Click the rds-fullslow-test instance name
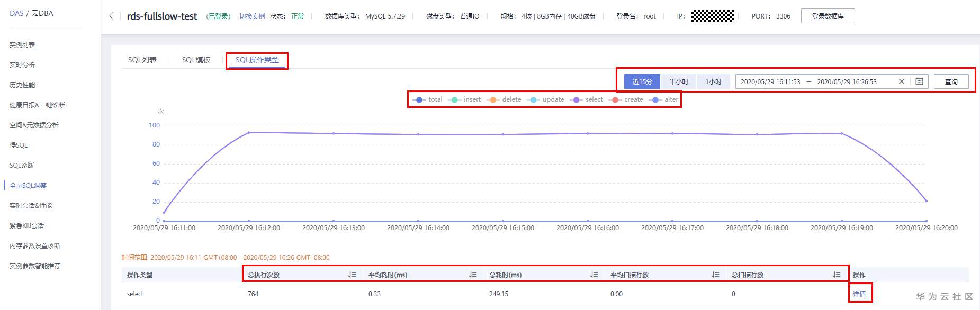980x310 pixels. (162, 16)
